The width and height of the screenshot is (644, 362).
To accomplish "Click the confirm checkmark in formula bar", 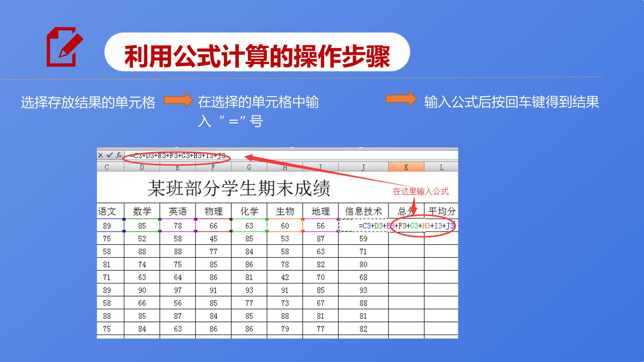I will coord(109,155).
